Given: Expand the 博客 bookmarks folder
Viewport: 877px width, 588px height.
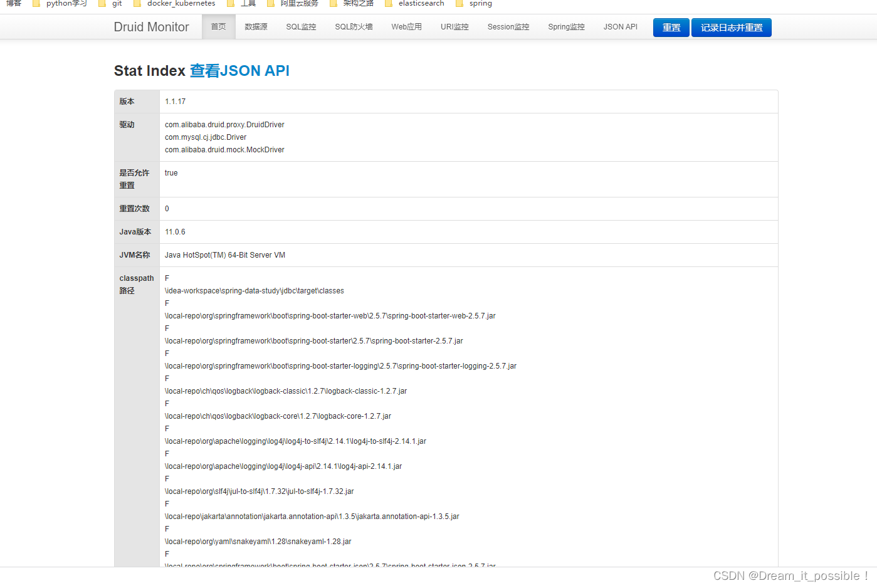Looking at the screenshot, I should tap(13, 4).
